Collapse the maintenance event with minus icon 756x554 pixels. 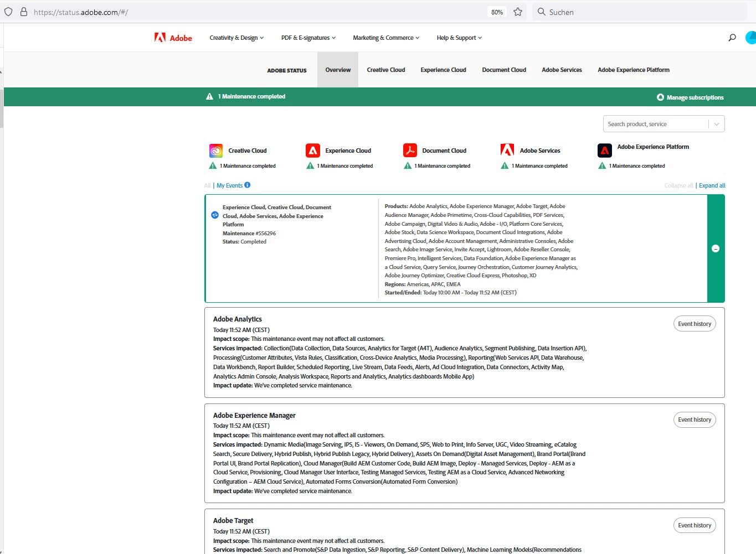pyautogui.click(x=716, y=248)
